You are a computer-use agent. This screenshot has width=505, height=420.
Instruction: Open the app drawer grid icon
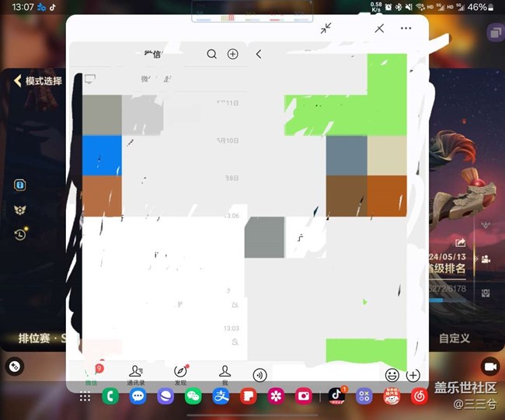pyautogui.click(x=85, y=397)
